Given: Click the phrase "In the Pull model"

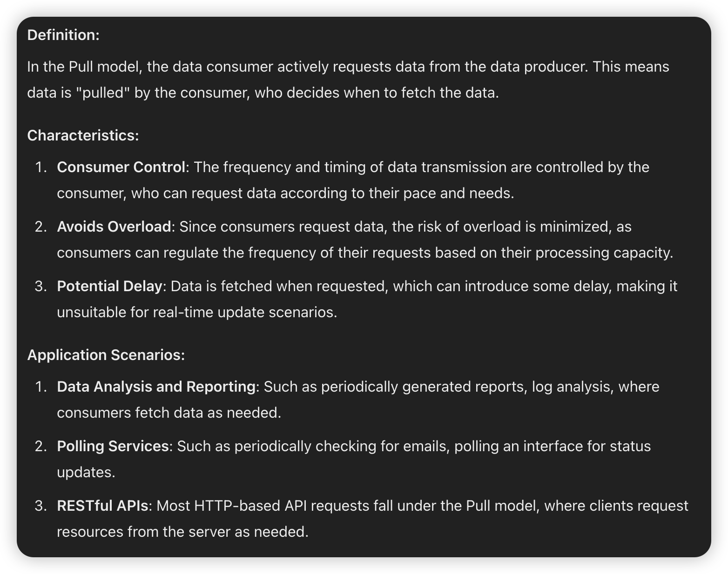Looking at the screenshot, I should point(84,67).
